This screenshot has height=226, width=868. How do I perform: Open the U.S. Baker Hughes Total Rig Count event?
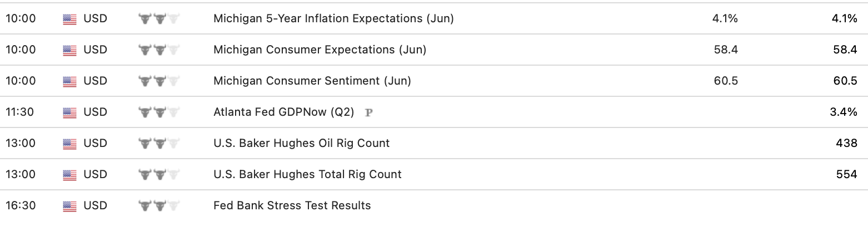[307, 174]
